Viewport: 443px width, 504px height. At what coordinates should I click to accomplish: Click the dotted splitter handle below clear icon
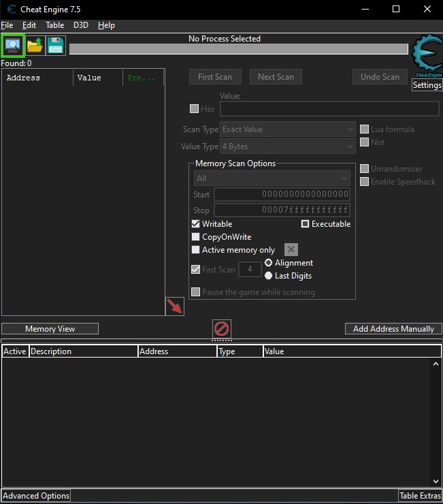(x=222, y=341)
